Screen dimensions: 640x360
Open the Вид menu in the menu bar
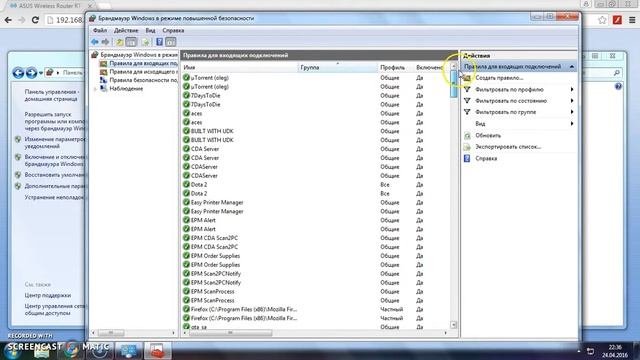tap(150, 30)
